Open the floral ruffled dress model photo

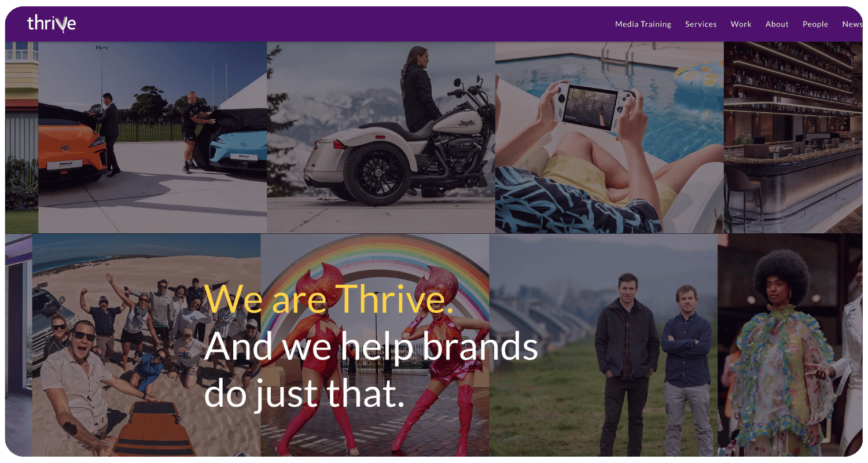(790, 345)
